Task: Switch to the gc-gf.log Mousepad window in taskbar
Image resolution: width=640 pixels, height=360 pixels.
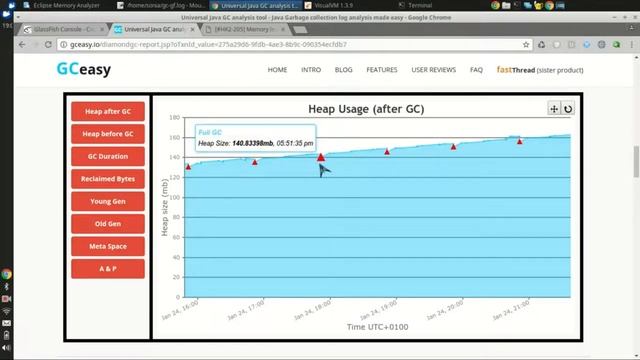Action: 161,5
